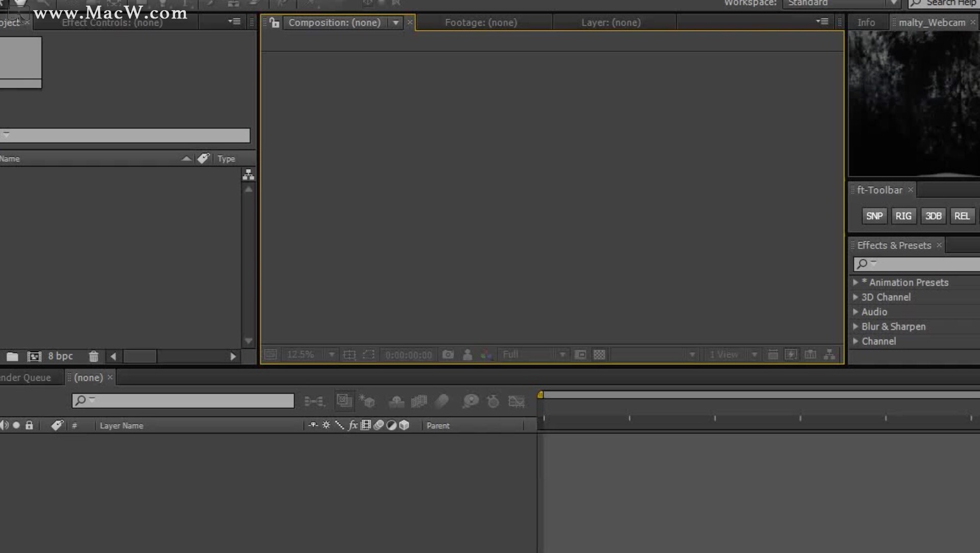Open the Composition (none) dropdown arrow
The image size is (980, 553).
click(396, 22)
